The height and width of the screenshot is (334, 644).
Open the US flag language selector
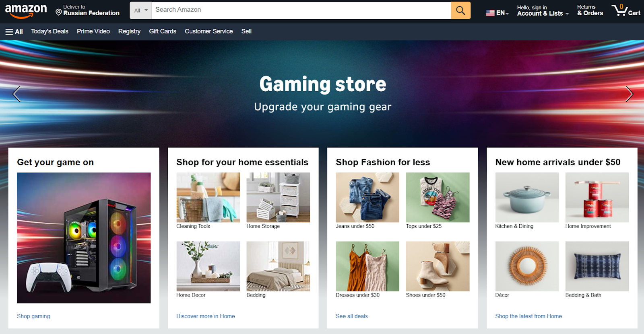[497, 13]
